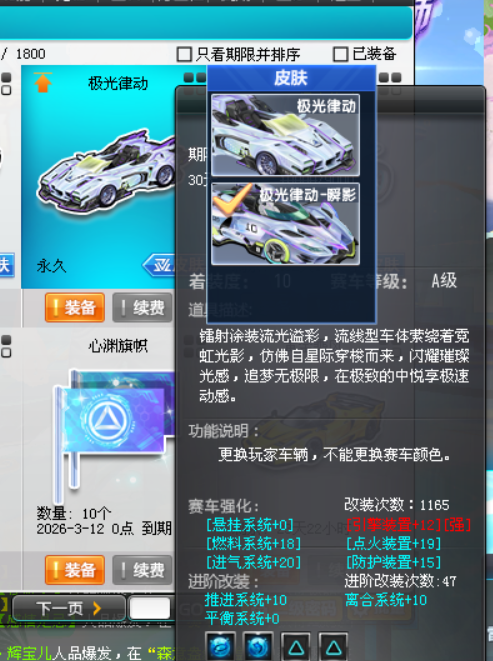This screenshot has height=661, width=493.
Task: Click the partially visible blue 肤 tab at left
Action: 7,265
